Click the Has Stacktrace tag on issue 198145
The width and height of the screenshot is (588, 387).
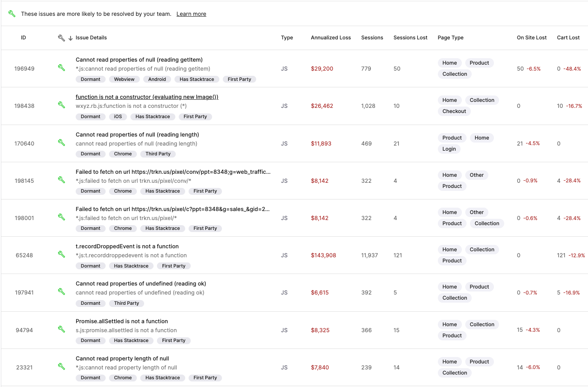[x=163, y=191]
